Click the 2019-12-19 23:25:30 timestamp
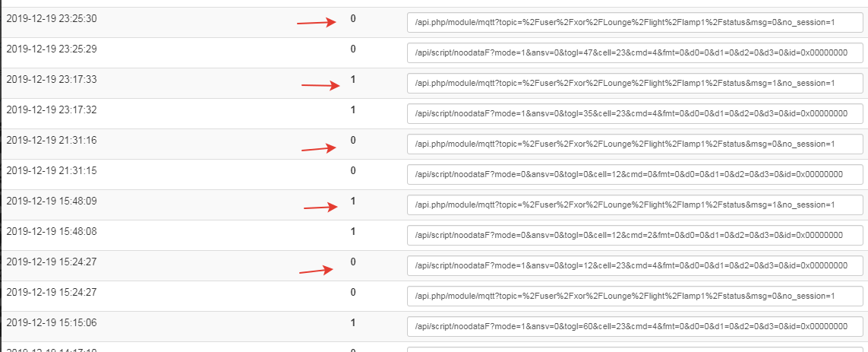 [x=52, y=19]
